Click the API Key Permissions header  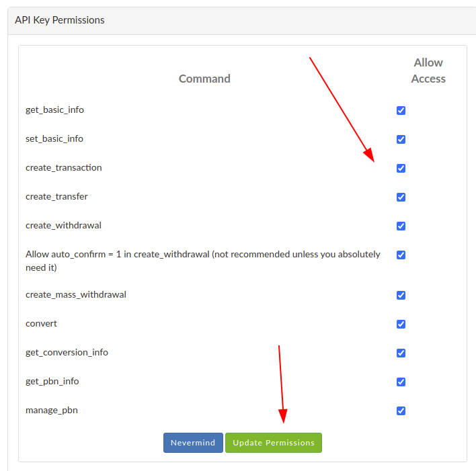[x=60, y=20]
